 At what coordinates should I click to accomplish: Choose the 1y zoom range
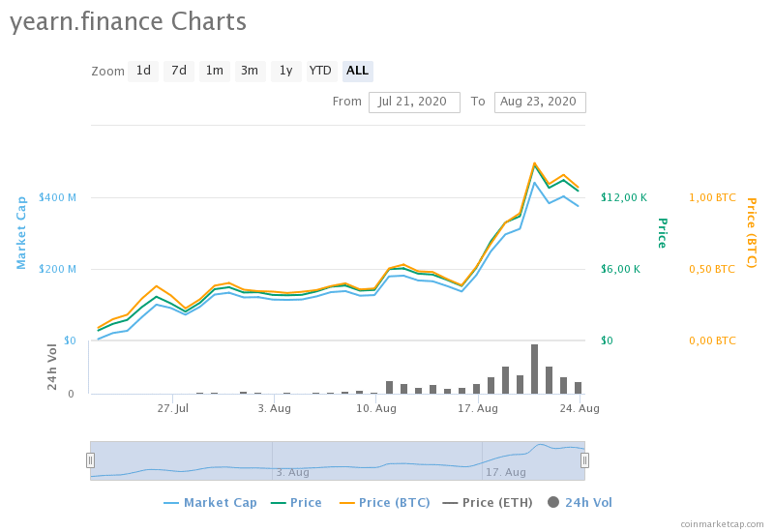[x=284, y=71]
